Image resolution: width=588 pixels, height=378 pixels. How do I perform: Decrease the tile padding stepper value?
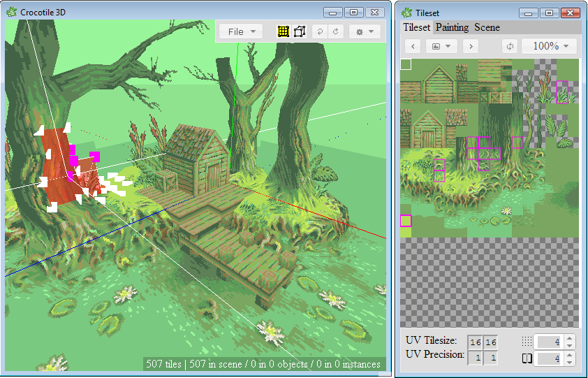570,362
